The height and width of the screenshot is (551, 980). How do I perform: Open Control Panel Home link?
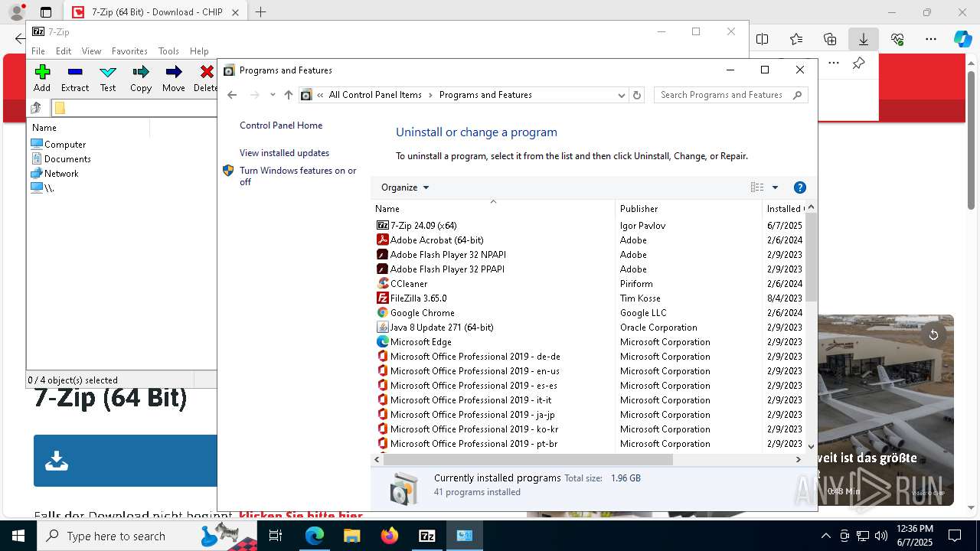[x=281, y=126]
